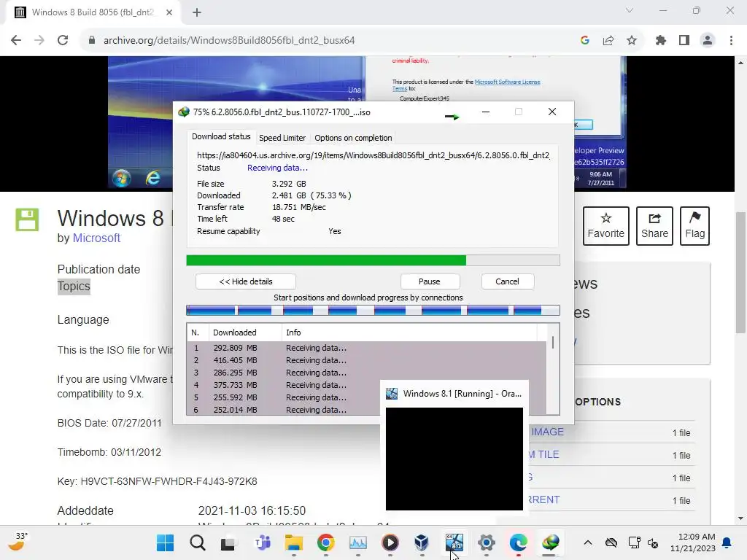The height and width of the screenshot is (560, 747).
Task: Pause the ISO download
Action: click(430, 281)
